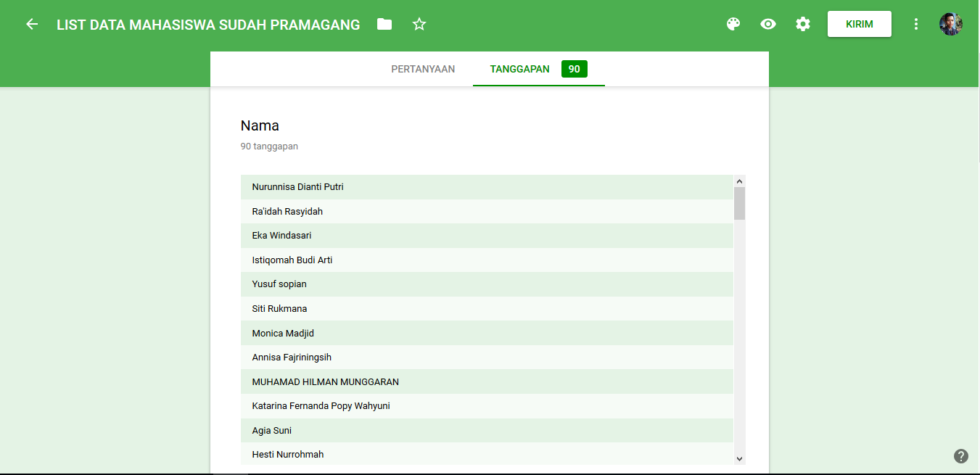The height and width of the screenshot is (475, 980).
Task: Open the form settings gear
Action: (802, 24)
